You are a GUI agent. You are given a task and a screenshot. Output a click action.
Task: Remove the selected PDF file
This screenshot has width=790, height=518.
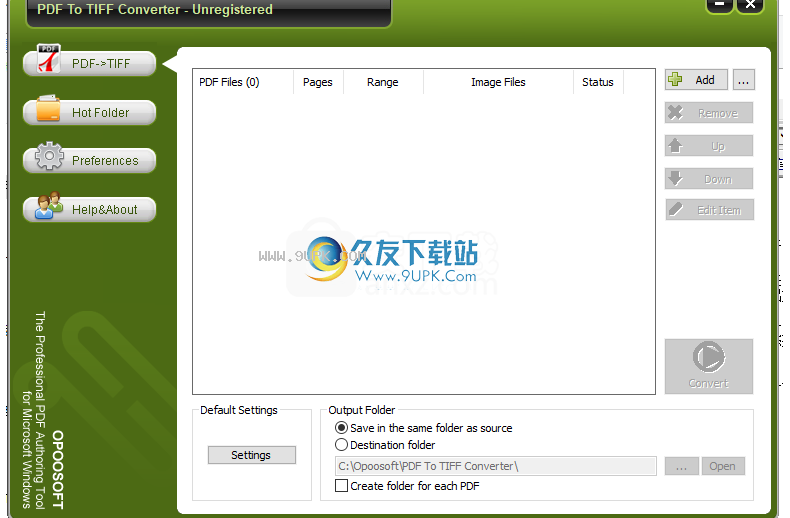click(x=709, y=113)
